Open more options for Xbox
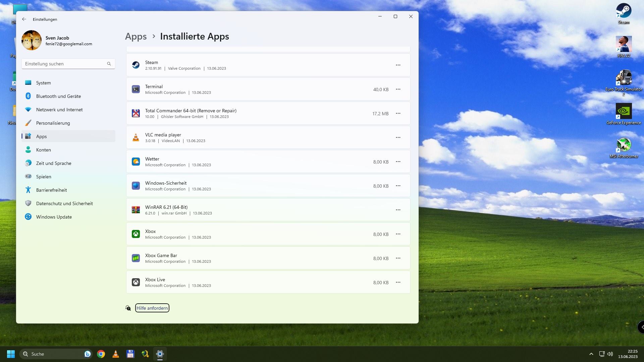 (398, 234)
